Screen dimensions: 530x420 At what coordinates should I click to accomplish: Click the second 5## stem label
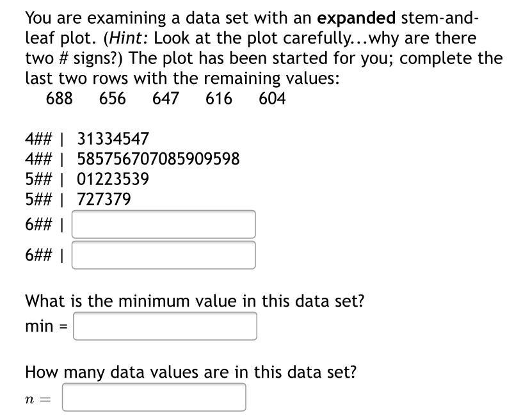[38, 199]
